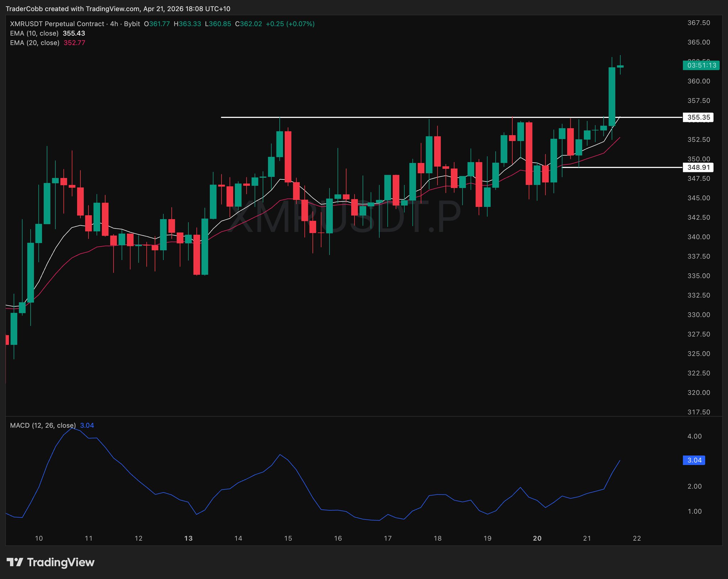The height and width of the screenshot is (579, 728).
Task: Click the 348.91 support price tag
Action: pos(698,167)
